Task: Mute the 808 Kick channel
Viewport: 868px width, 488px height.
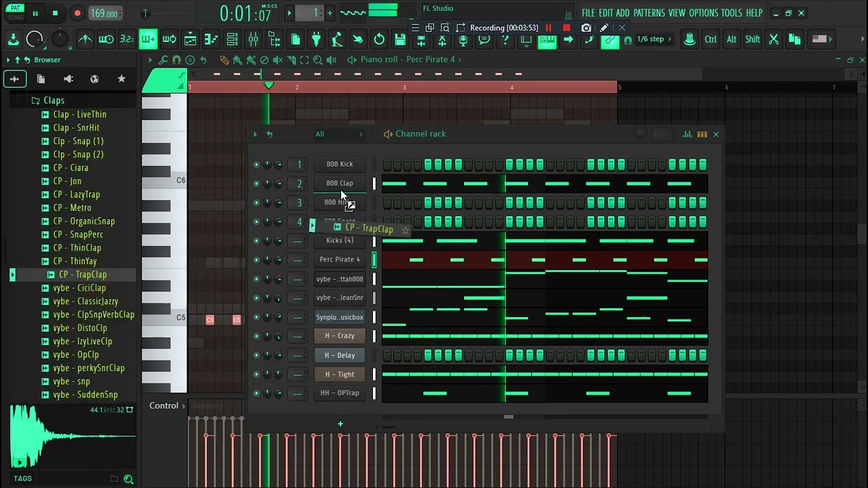Action: tap(256, 165)
